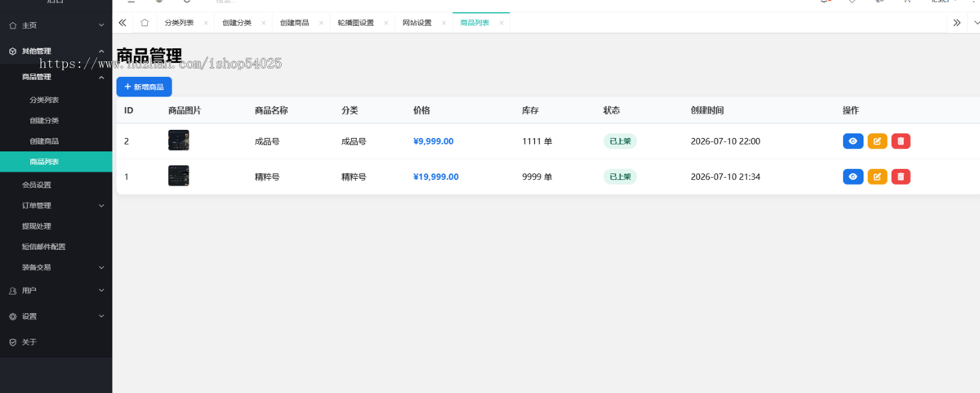This screenshot has height=393, width=980.
Task: Expand the 订单管理 submenu chevron
Action: pyautogui.click(x=101, y=205)
